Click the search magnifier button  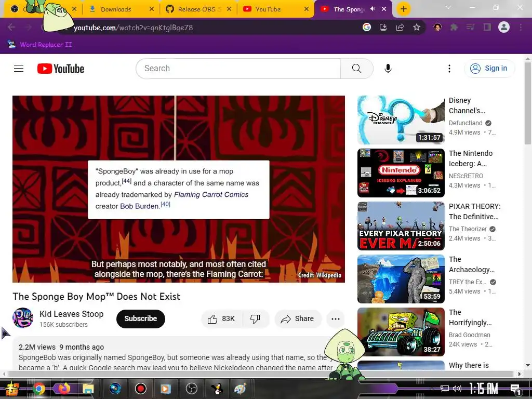pyautogui.click(x=356, y=69)
